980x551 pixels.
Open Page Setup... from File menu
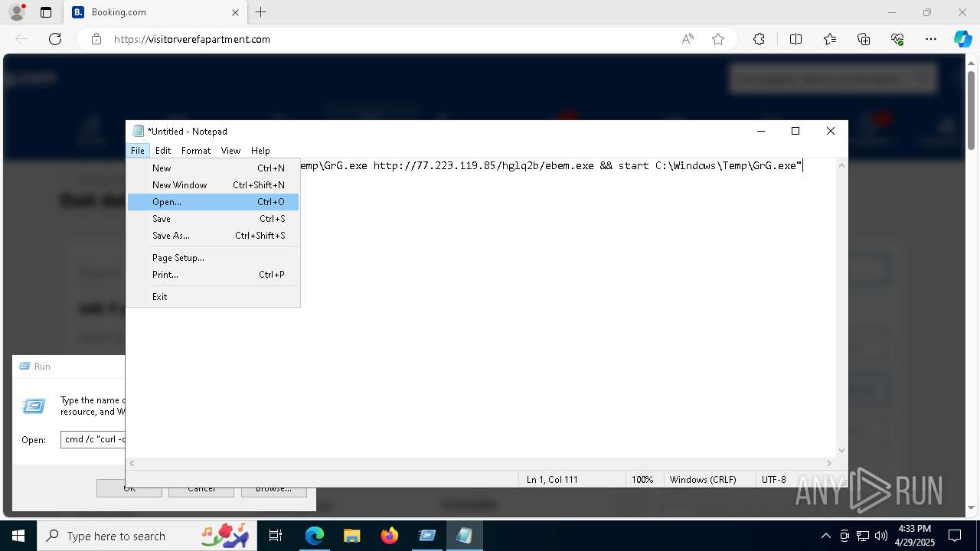[x=213, y=258]
